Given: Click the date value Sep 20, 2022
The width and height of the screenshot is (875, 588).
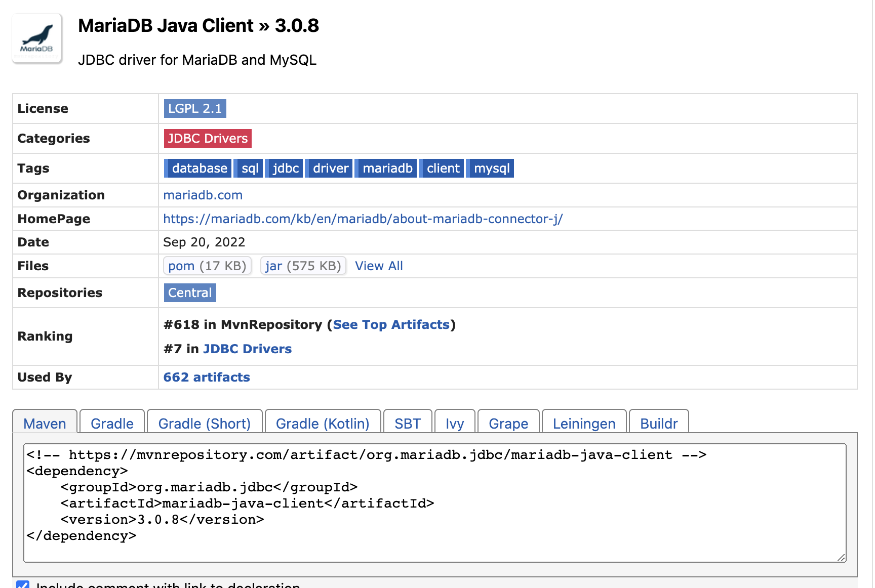Looking at the screenshot, I should tap(204, 242).
